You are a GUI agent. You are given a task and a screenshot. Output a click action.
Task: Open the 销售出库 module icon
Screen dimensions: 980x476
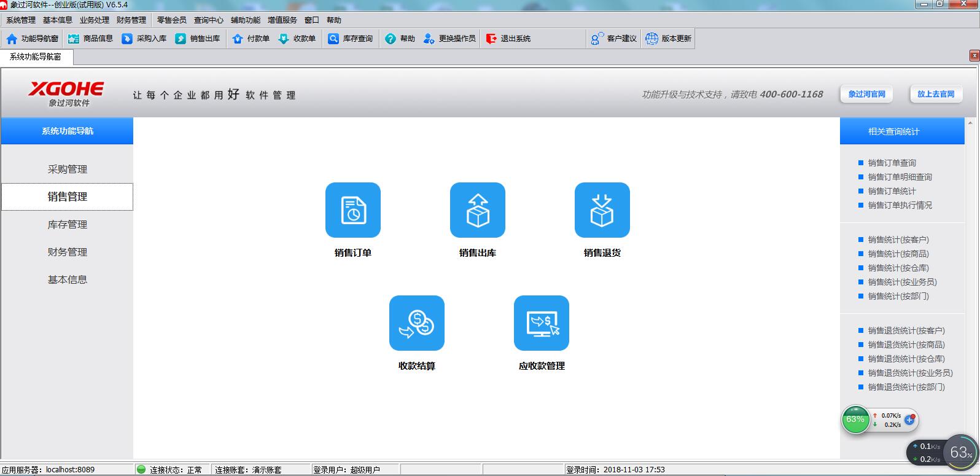(x=478, y=210)
